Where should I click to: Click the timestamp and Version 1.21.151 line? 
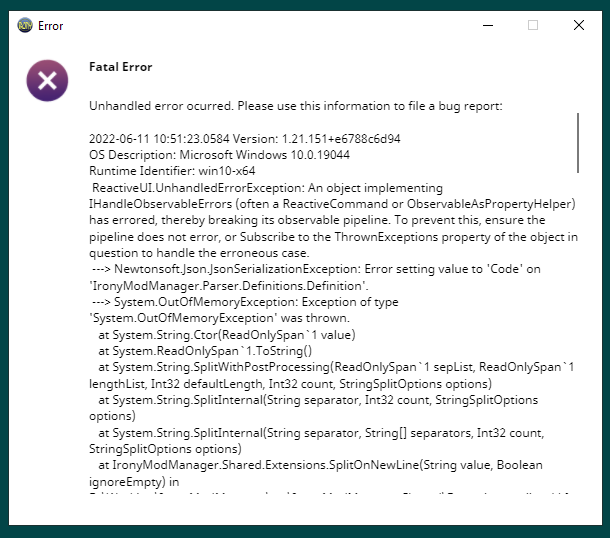245,139
